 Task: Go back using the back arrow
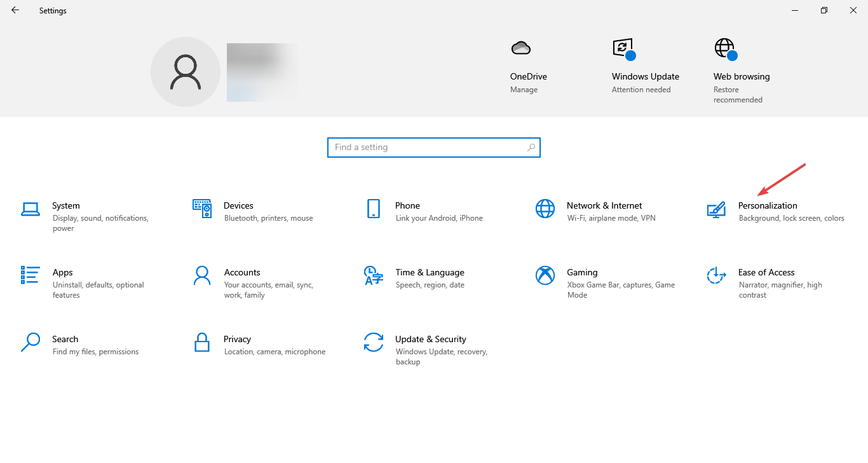pyautogui.click(x=15, y=10)
